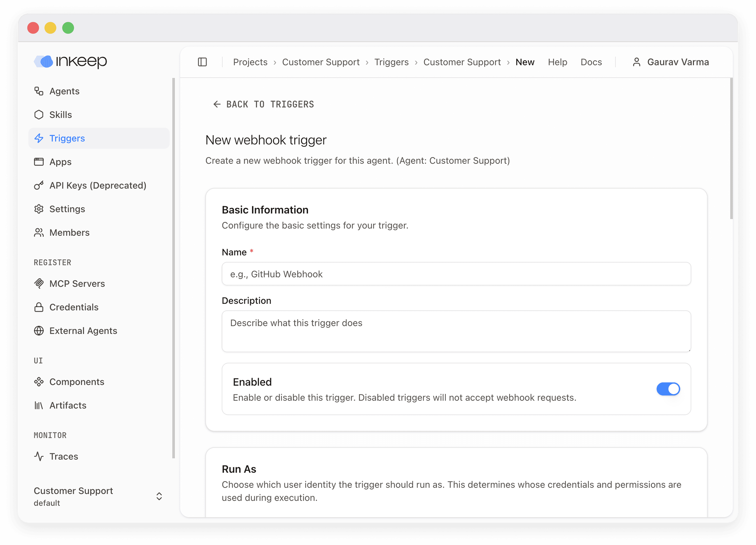This screenshot has height=545, width=756.
Task: Select the MCP Servers icon
Action: (39, 283)
